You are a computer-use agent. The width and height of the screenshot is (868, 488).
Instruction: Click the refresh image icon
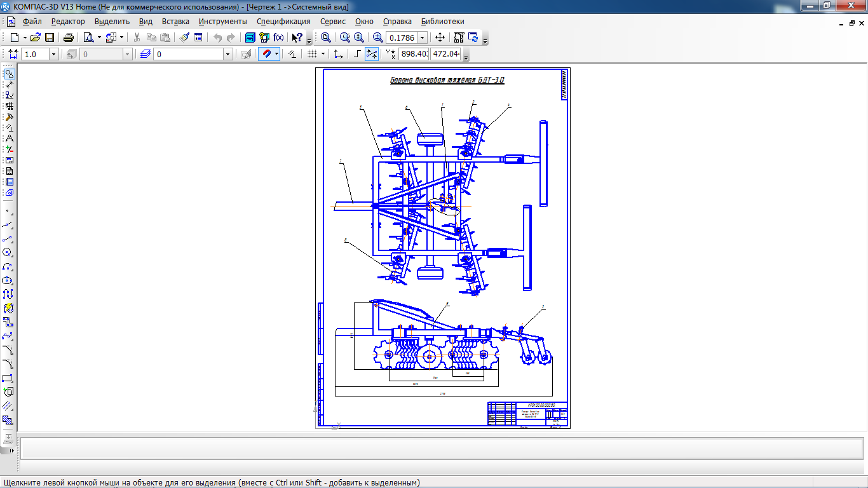tap(473, 37)
